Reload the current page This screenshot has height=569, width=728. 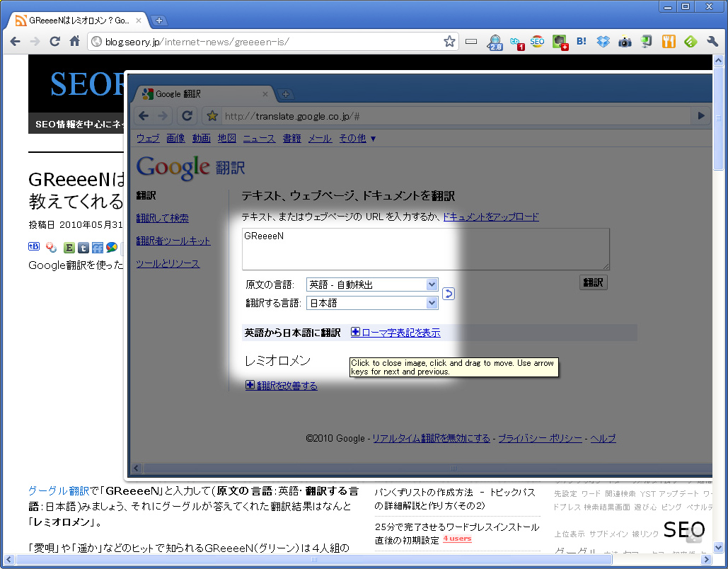coord(54,42)
